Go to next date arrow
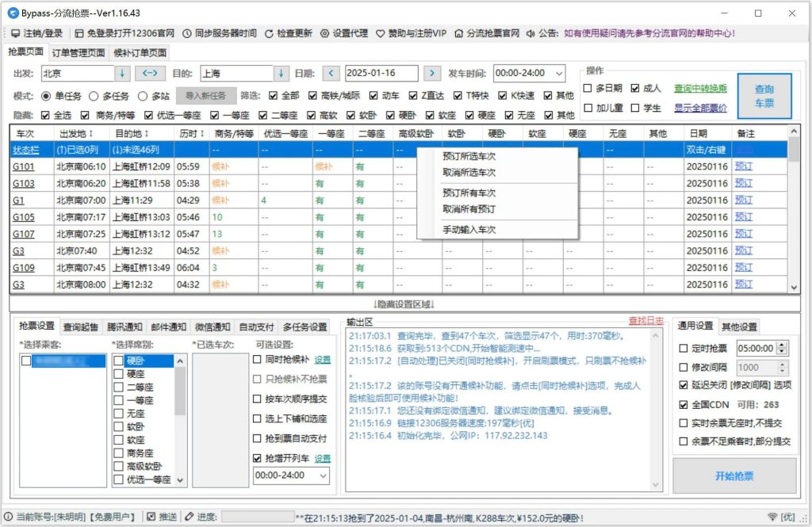 (x=432, y=73)
